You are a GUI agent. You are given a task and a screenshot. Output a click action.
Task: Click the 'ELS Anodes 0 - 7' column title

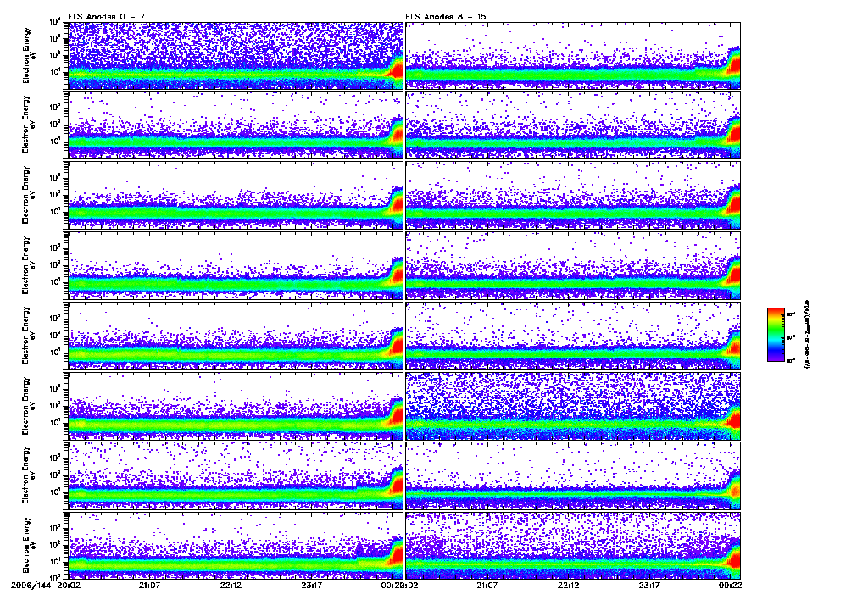click(x=106, y=17)
